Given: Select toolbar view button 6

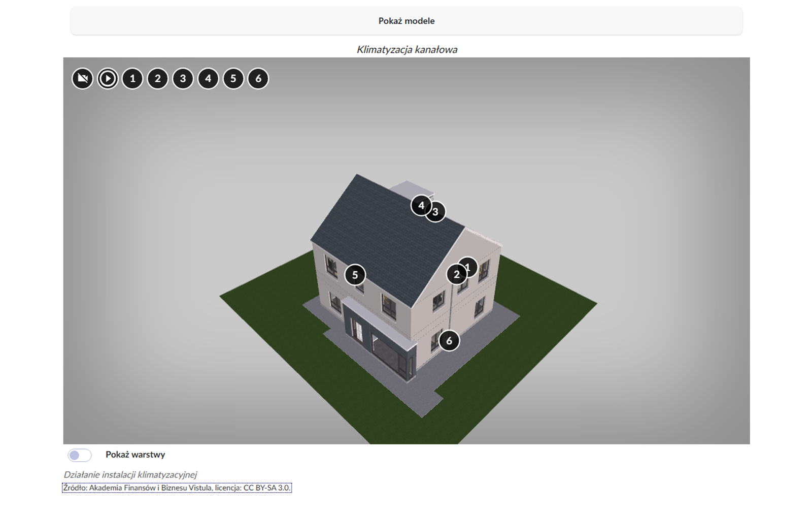Looking at the screenshot, I should tap(258, 79).
